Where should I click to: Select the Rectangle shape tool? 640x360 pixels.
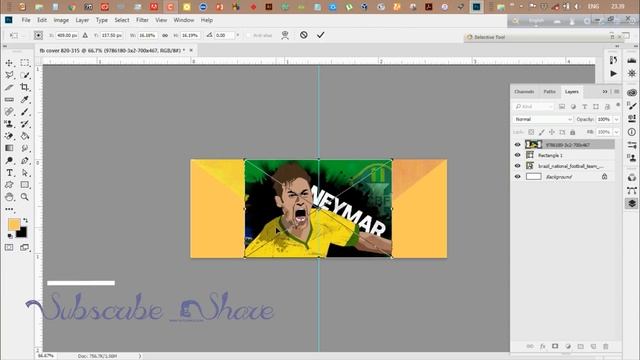24,185
